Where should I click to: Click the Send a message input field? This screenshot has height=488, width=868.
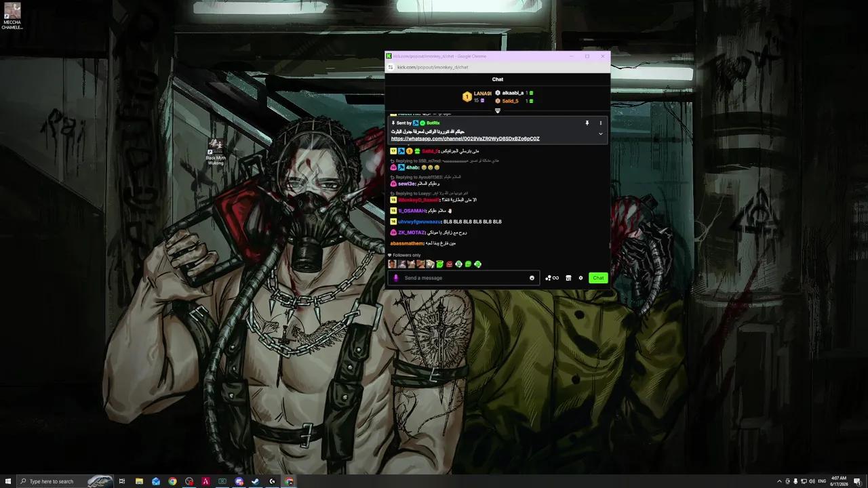click(465, 278)
